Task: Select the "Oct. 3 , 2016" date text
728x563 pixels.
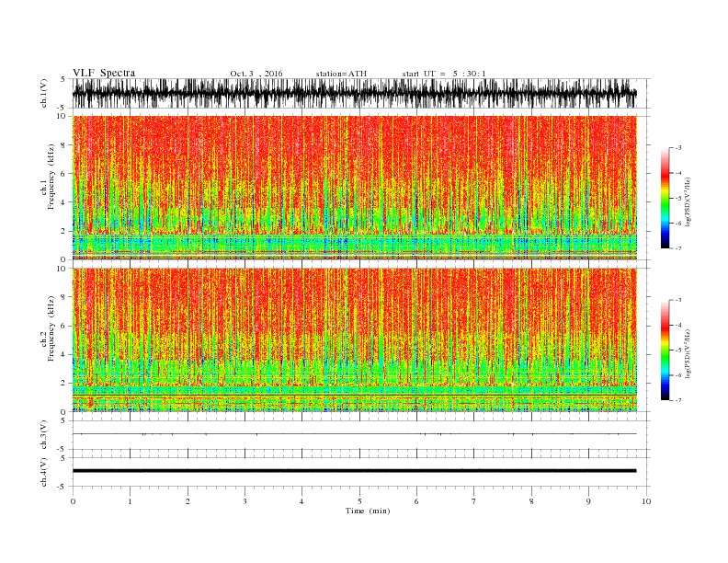Action: (x=256, y=74)
